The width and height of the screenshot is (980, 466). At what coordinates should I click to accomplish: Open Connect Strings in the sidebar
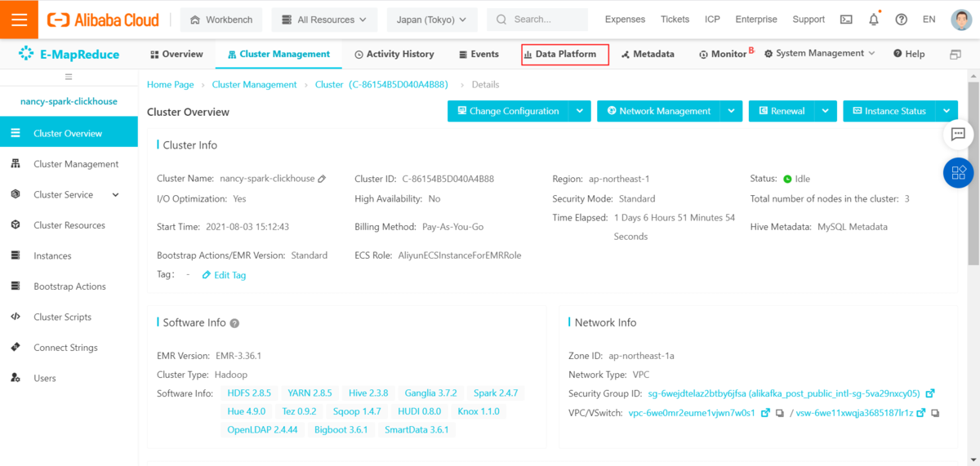(69, 348)
